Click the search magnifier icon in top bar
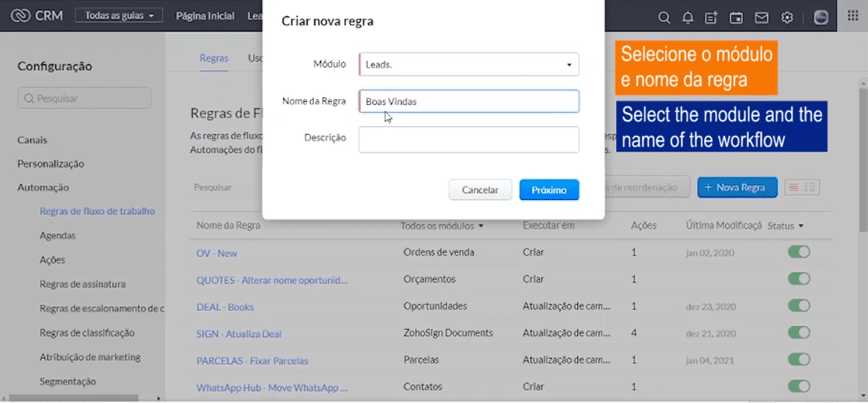Screen dimensions: 868x403 (664, 17)
